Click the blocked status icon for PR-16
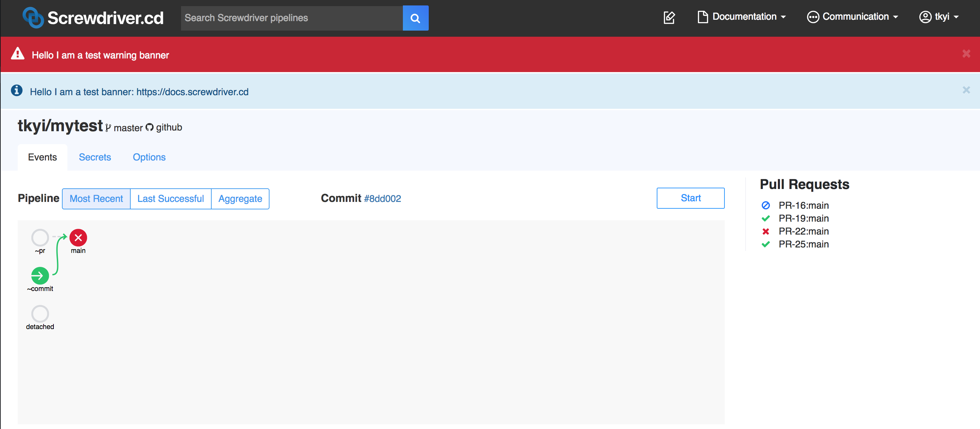 point(766,206)
